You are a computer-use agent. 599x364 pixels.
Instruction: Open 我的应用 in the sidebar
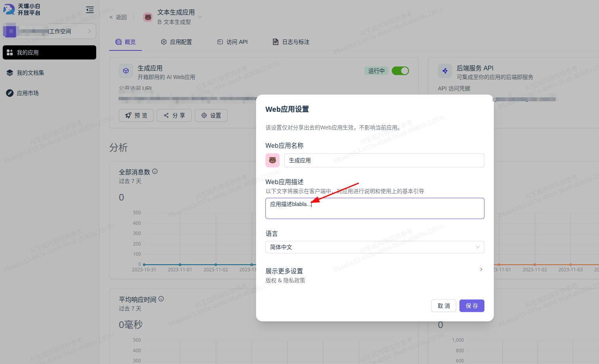(x=49, y=52)
